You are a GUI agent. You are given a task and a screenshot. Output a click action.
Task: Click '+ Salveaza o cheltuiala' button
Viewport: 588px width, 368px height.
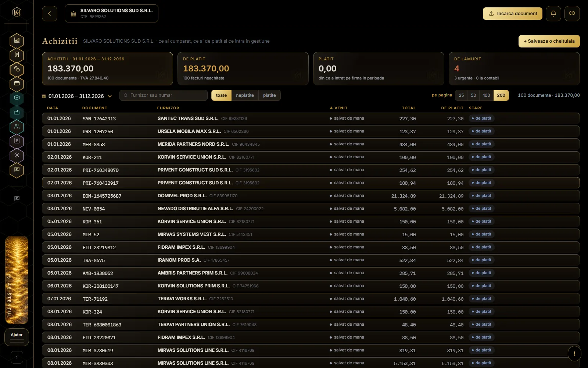(x=549, y=41)
